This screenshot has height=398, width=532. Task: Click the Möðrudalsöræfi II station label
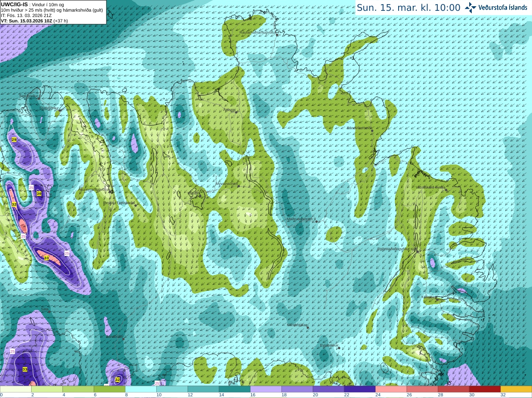point(301,219)
